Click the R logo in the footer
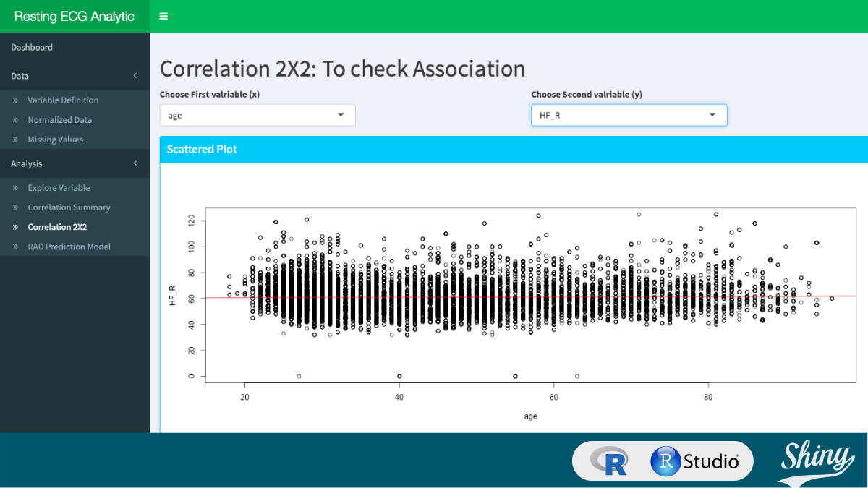868x488 pixels. [x=610, y=461]
